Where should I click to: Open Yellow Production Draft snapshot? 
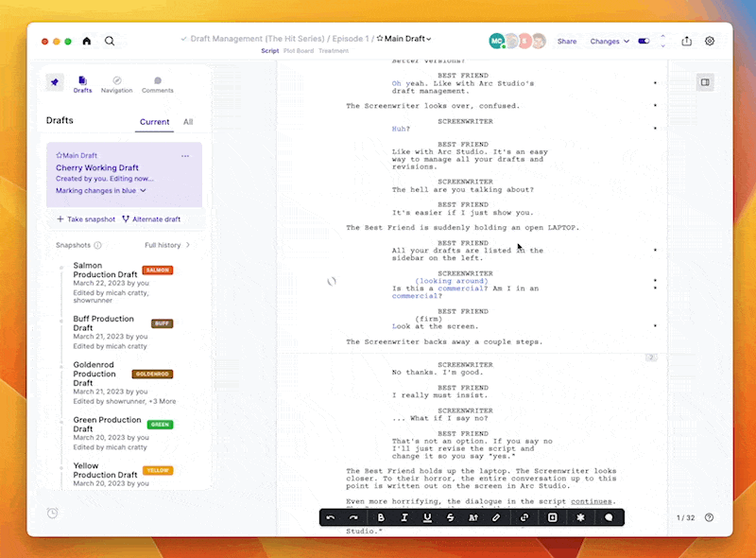coord(105,470)
